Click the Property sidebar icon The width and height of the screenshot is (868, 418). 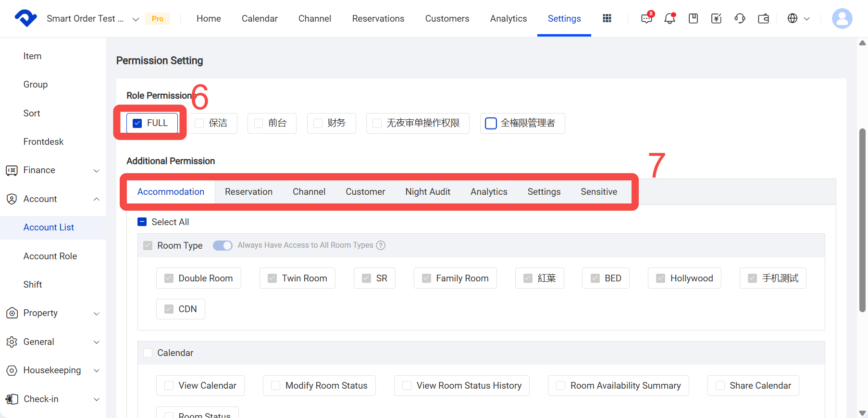[x=12, y=313]
